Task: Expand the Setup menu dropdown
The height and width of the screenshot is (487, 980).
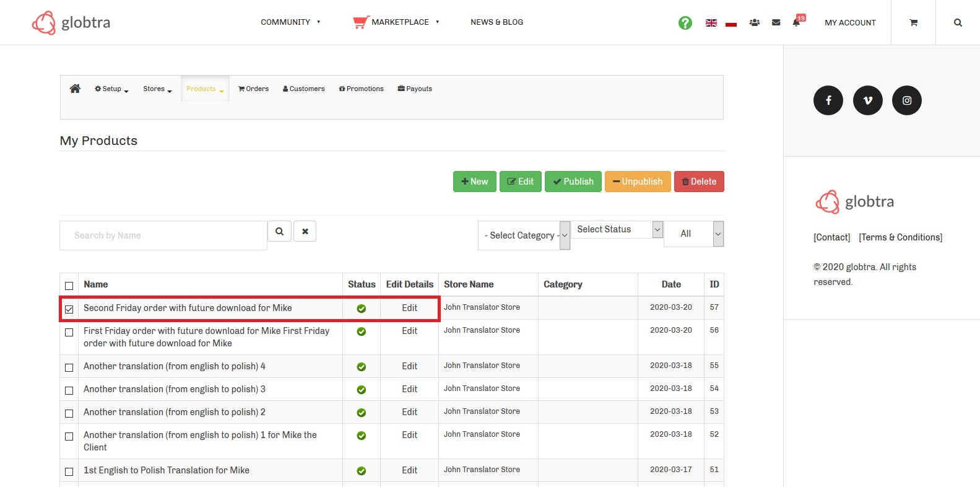Action: [111, 89]
